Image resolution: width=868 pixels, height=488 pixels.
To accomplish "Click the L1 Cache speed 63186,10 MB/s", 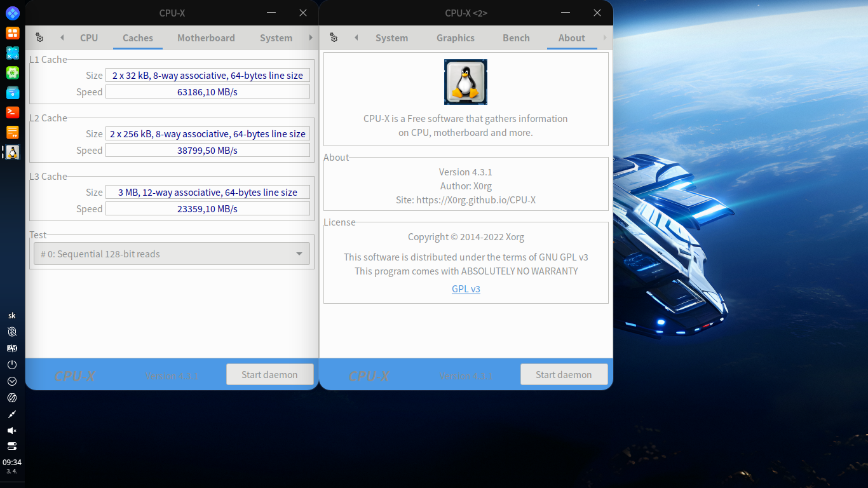I will coord(208,91).
